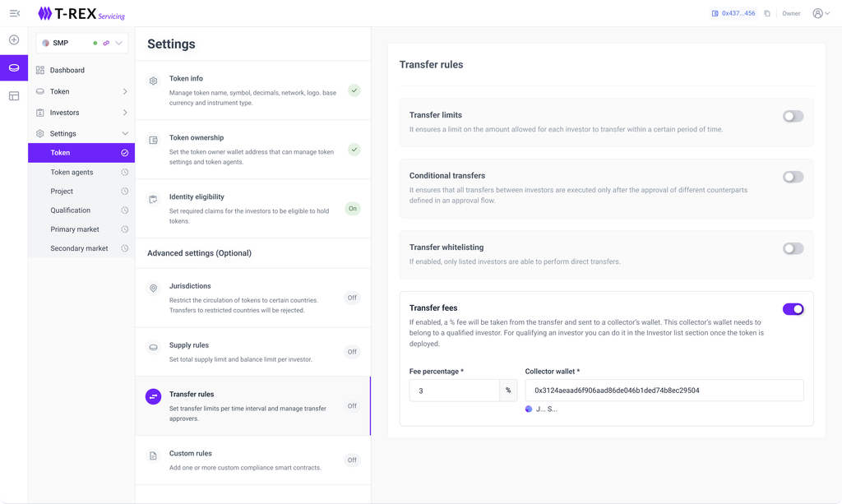842x504 pixels.
Task: Collapse the Settings section chevron
Action: tap(125, 133)
